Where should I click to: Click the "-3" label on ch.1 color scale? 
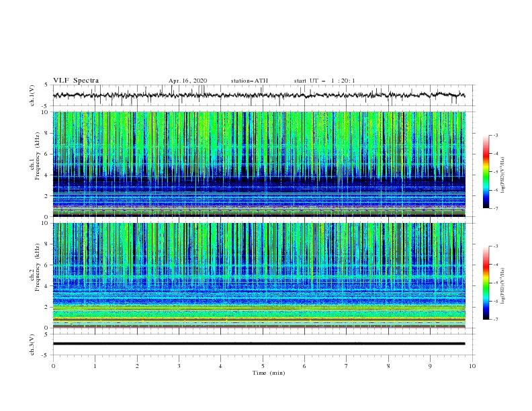click(495, 135)
